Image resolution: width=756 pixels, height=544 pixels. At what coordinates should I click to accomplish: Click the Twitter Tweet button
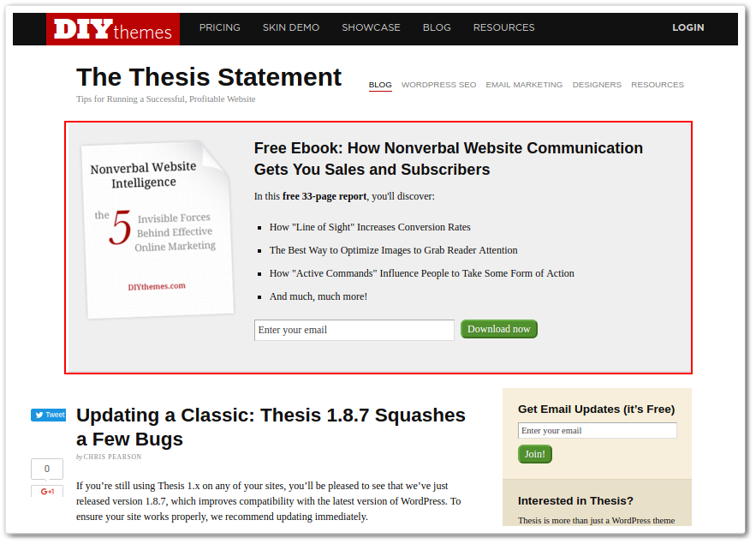[x=49, y=415]
